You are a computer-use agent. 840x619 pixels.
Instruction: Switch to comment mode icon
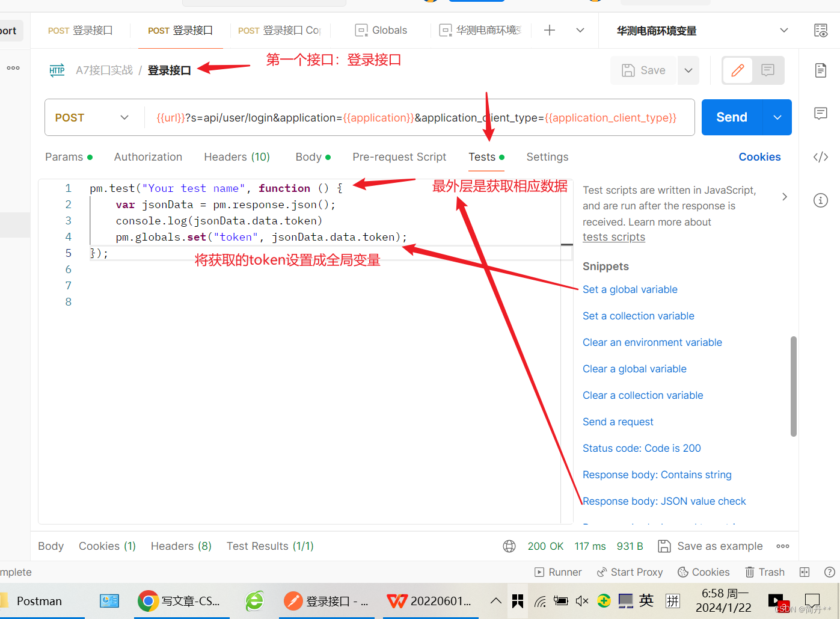point(768,70)
